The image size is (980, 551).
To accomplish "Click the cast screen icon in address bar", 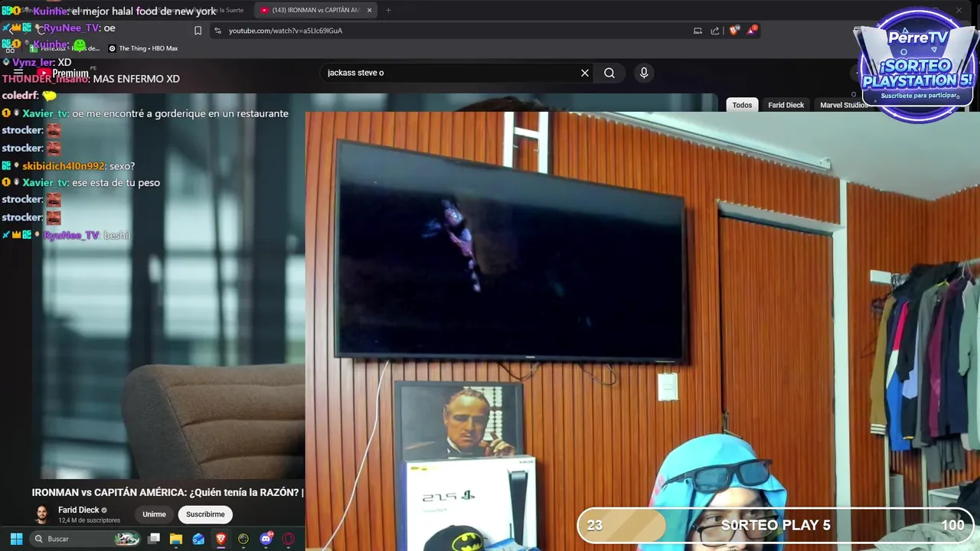I will tap(697, 31).
